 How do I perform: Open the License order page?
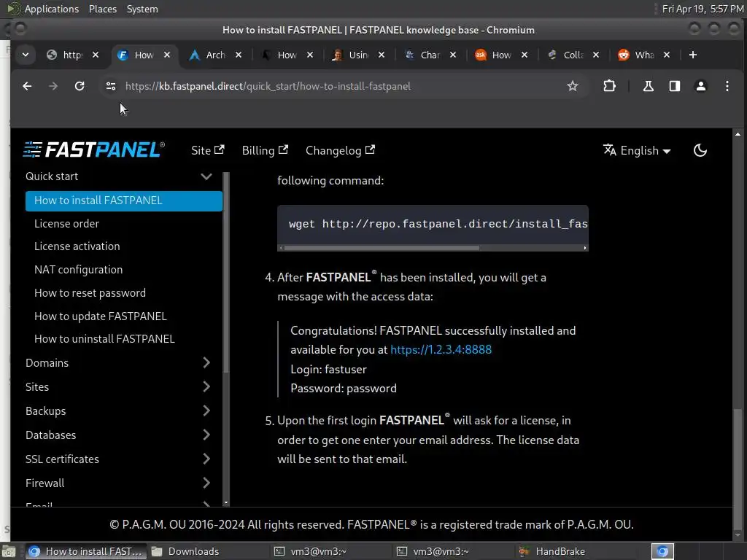(x=66, y=223)
